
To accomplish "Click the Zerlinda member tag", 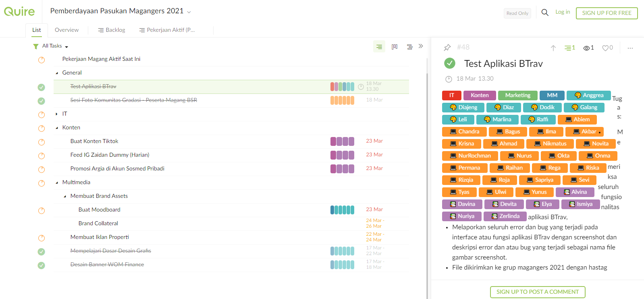I will (x=505, y=216).
